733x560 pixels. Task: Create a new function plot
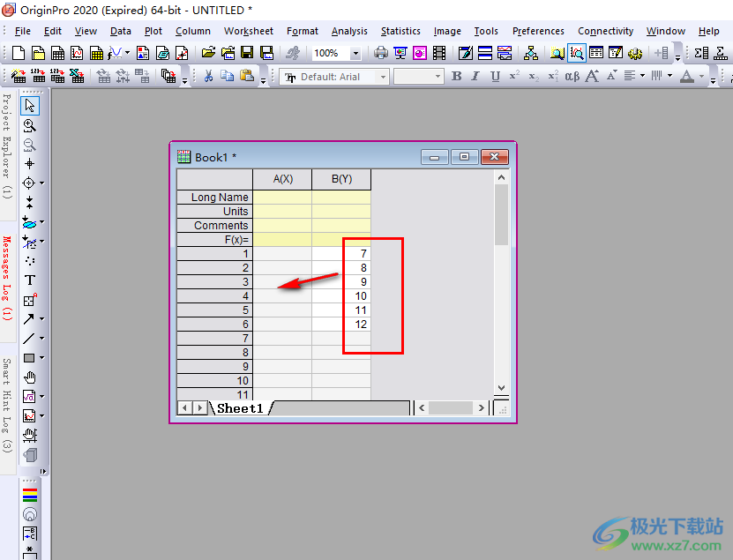[x=115, y=53]
